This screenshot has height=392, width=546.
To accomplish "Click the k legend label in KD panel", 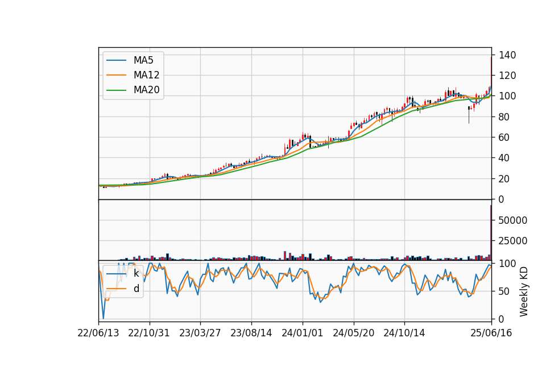I will pos(136,273).
